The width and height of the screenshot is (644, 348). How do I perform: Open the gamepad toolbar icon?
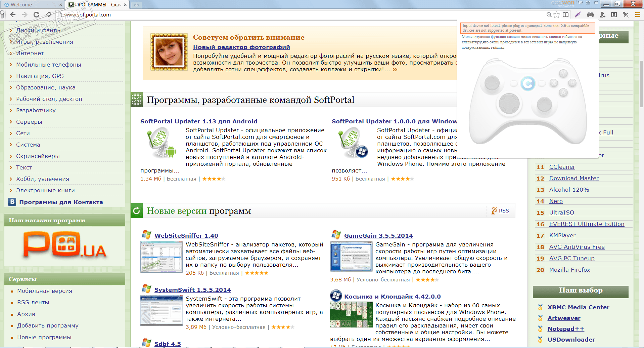click(590, 14)
